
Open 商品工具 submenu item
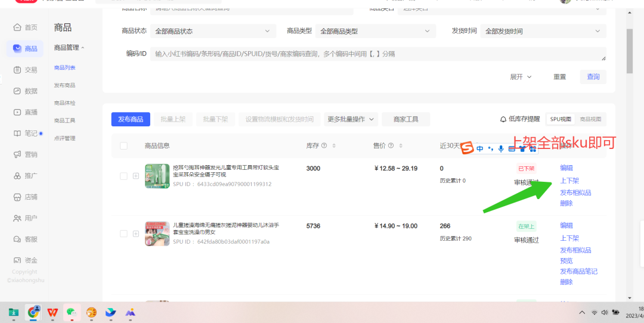click(65, 120)
